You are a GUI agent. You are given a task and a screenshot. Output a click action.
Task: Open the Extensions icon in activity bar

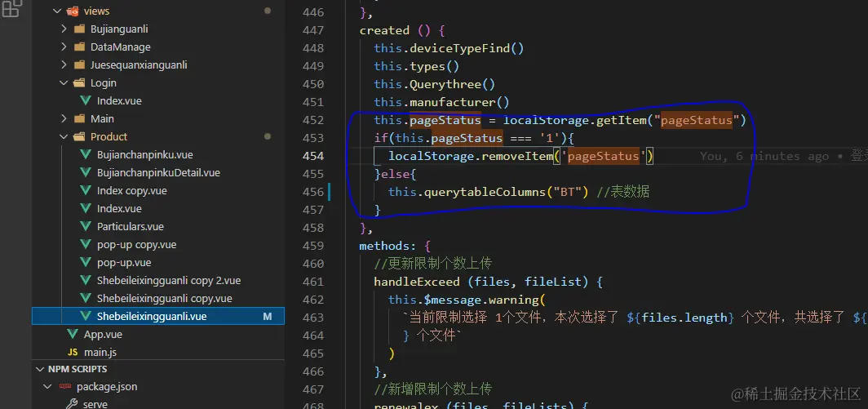[12, 8]
